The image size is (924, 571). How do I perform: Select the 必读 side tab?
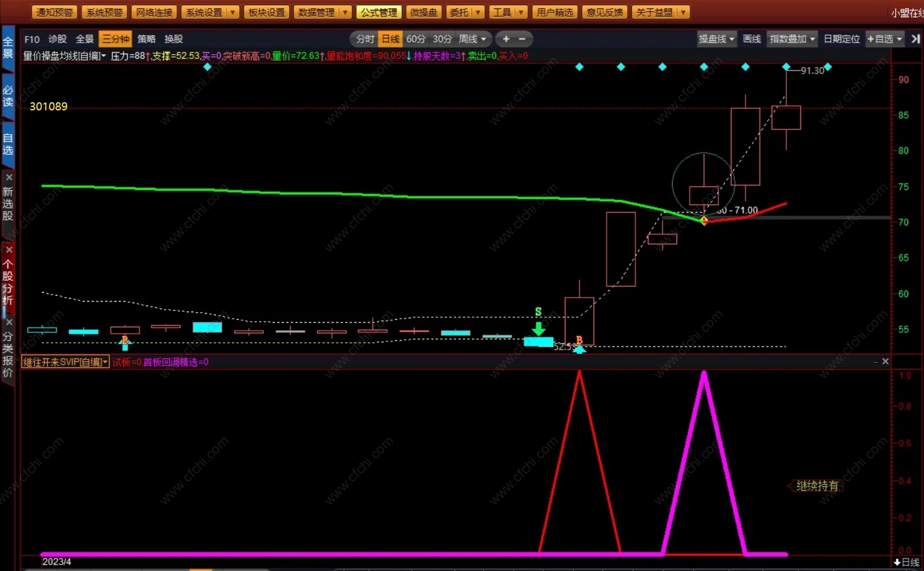coord(8,96)
